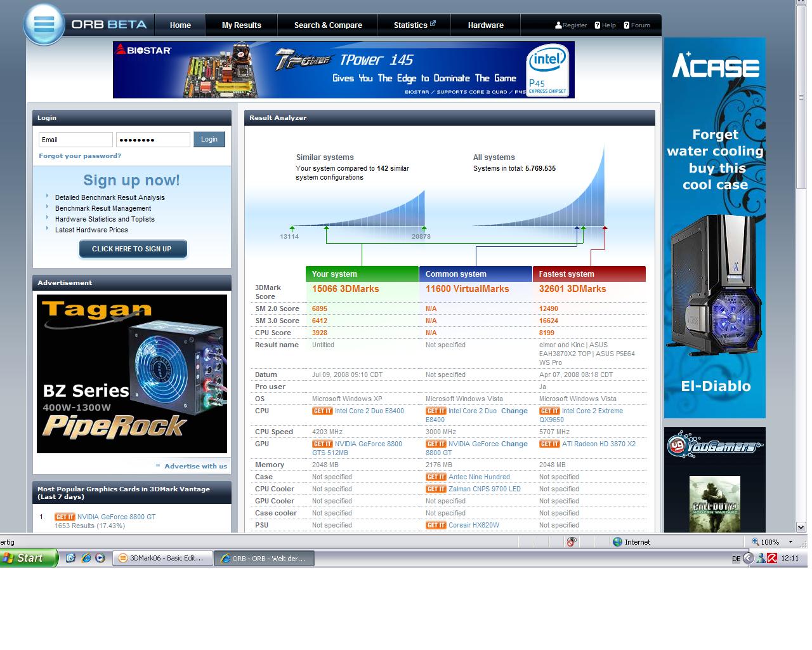Click Forgot your password link
The width and height of the screenshot is (812, 650).
pos(80,156)
